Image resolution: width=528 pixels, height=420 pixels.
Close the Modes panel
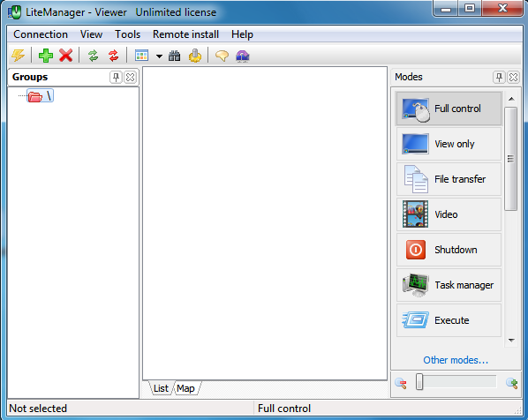[514, 78]
